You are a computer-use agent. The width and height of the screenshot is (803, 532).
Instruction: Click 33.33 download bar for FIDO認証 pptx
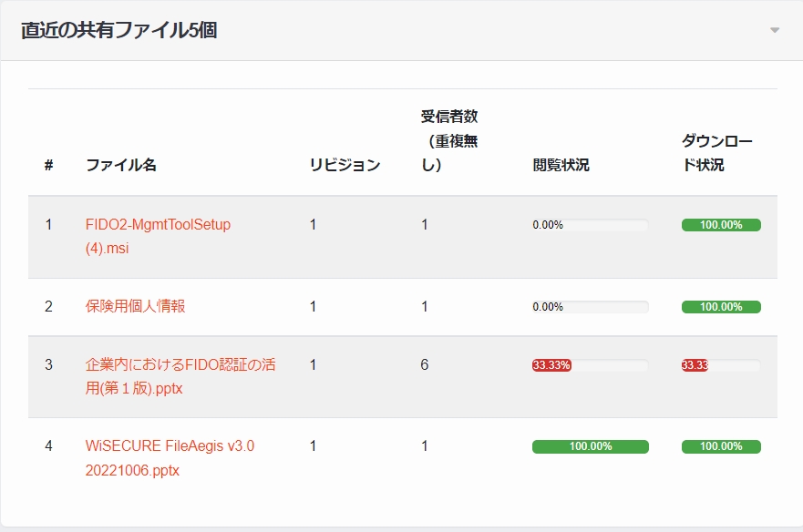pyautogui.click(x=721, y=365)
